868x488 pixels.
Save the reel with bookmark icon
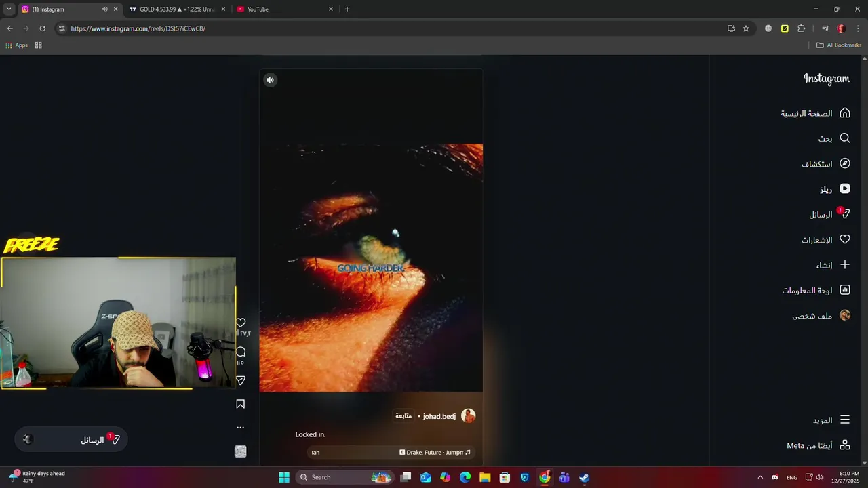click(241, 404)
